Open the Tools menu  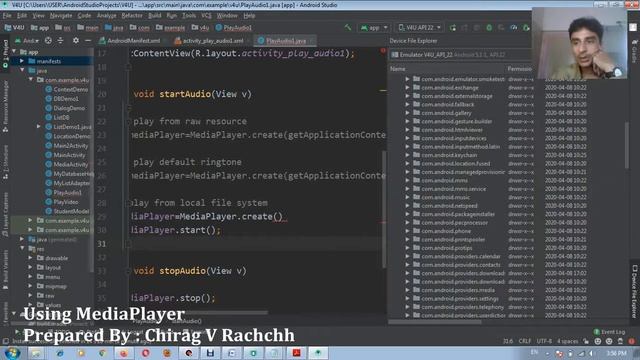coord(189,16)
